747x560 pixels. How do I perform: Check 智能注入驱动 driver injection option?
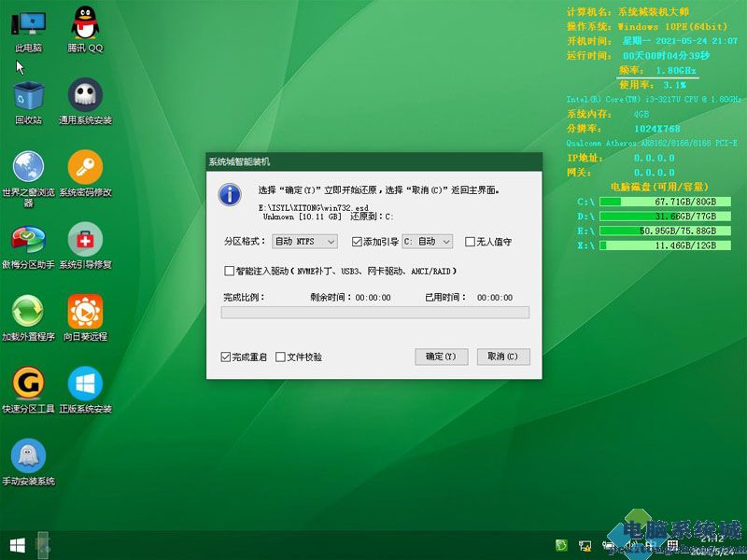click(x=229, y=271)
